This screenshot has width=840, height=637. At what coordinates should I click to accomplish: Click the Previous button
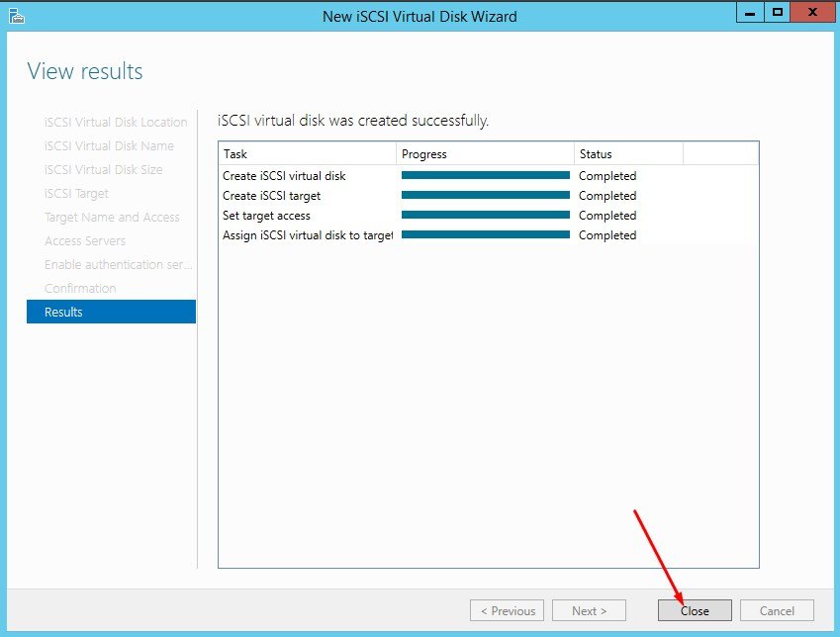click(x=507, y=610)
